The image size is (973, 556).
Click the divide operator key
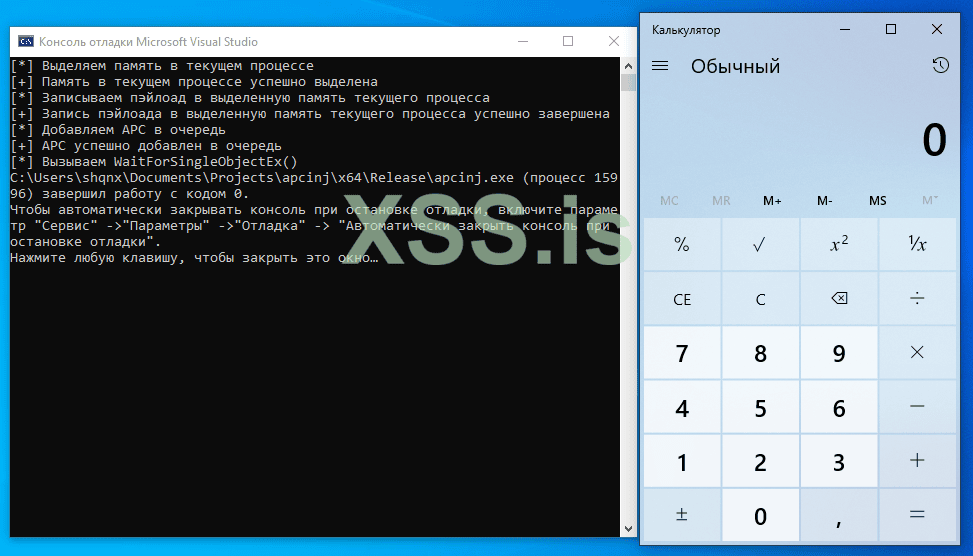(917, 298)
